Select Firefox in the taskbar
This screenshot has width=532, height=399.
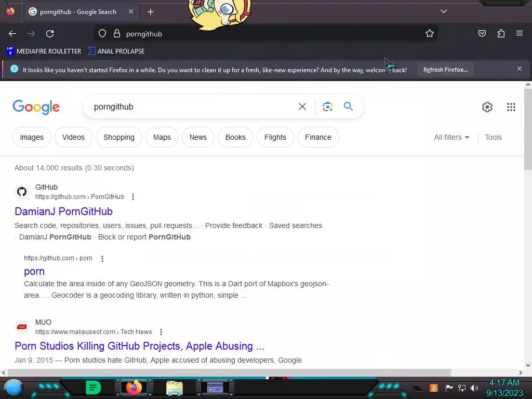(x=134, y=388)
